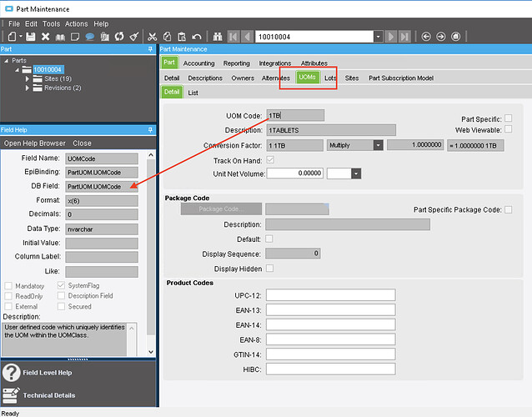Open the part number 10010004 dropdown

(x=378, y=37)
